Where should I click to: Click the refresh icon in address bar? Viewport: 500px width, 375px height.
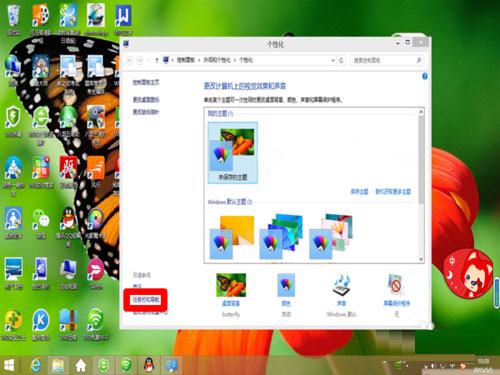coord(341,60)
